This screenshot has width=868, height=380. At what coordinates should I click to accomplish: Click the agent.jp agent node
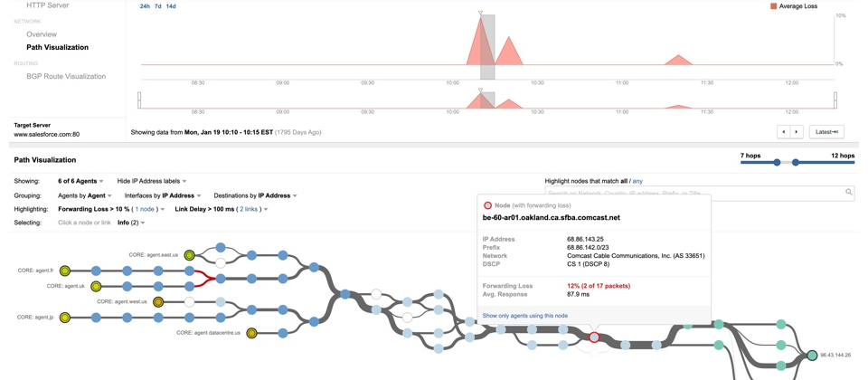point(65,318)
